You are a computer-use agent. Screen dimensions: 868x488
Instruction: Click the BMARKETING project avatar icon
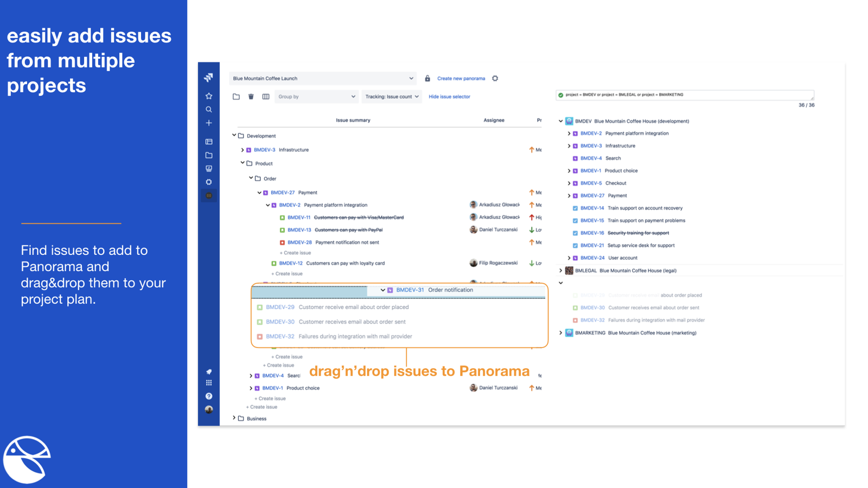coord(569,333)
